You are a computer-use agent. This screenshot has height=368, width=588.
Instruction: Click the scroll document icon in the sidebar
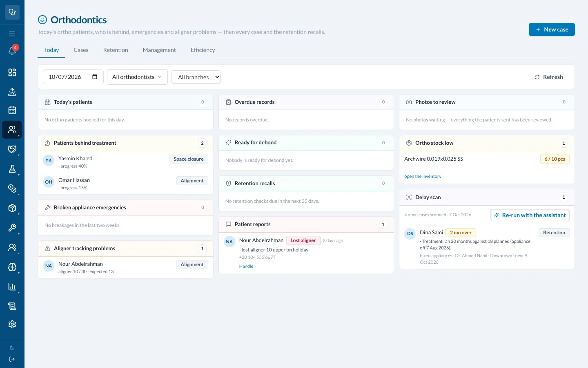coord(12,306)
